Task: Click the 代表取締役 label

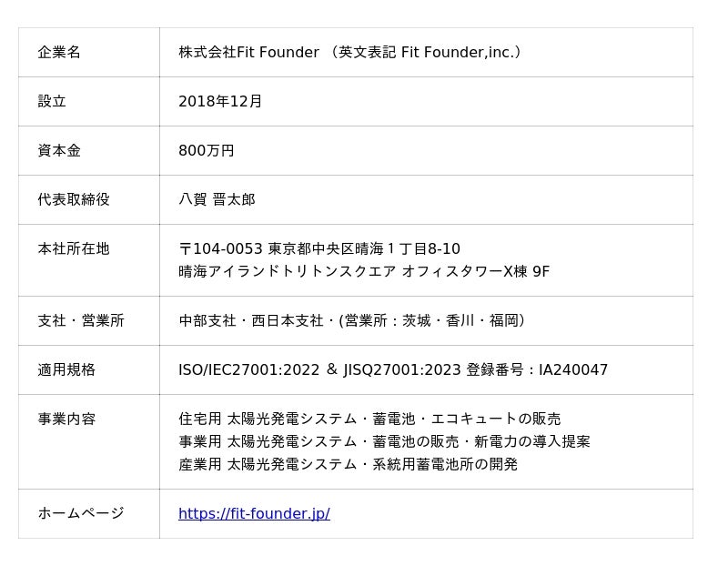Action: pyautogui.click(x=74, y=199)
